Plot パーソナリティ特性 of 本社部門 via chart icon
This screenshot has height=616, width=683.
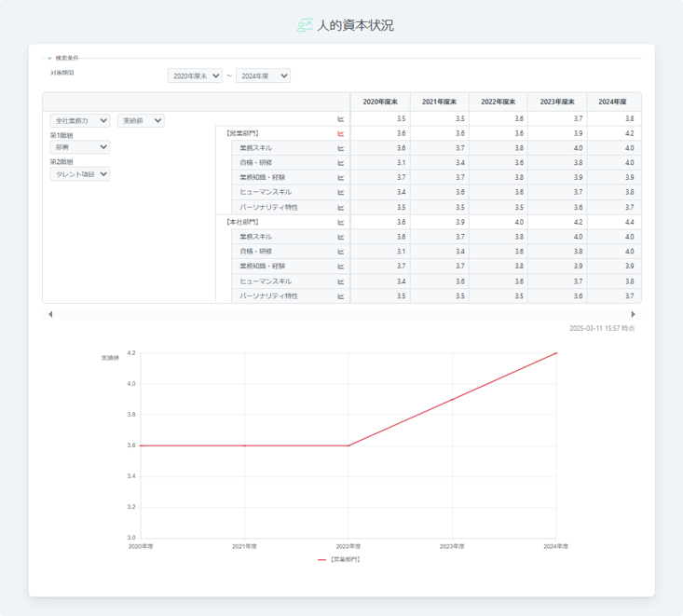341,296
